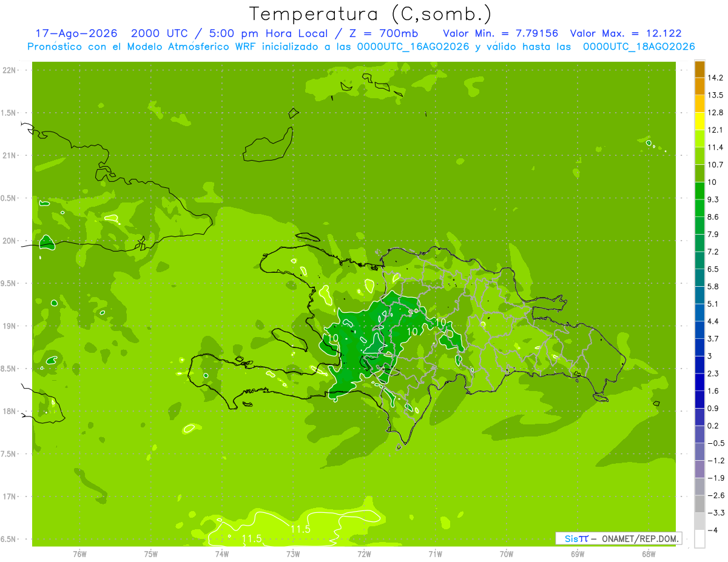
Task: Click the colorbar value "-4"
Action: pos(713,530)
